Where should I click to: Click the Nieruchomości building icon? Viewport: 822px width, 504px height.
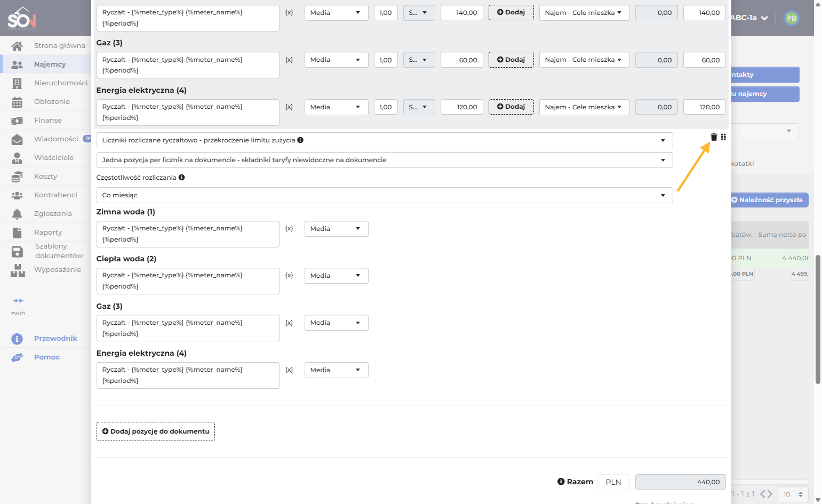coord(17,83)
